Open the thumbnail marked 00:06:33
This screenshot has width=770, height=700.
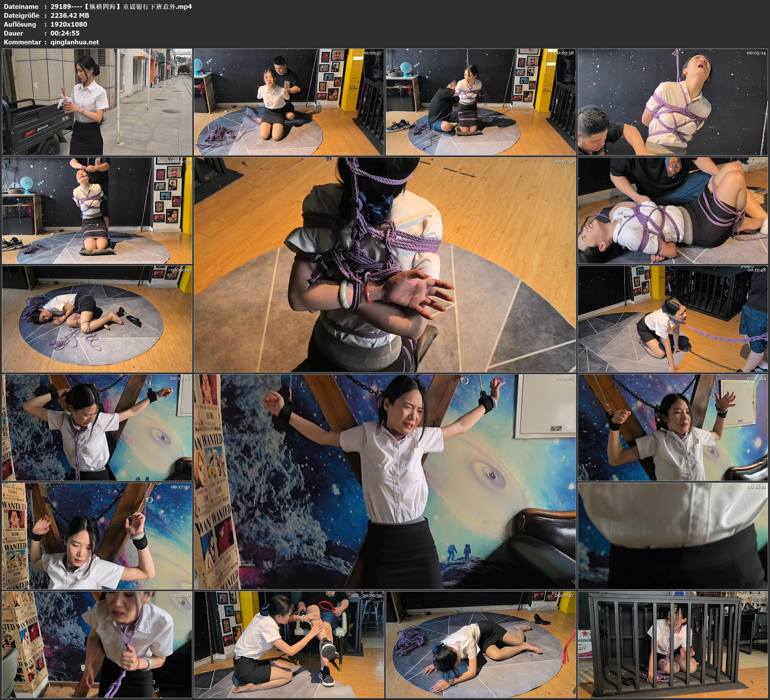coord(97,210)
